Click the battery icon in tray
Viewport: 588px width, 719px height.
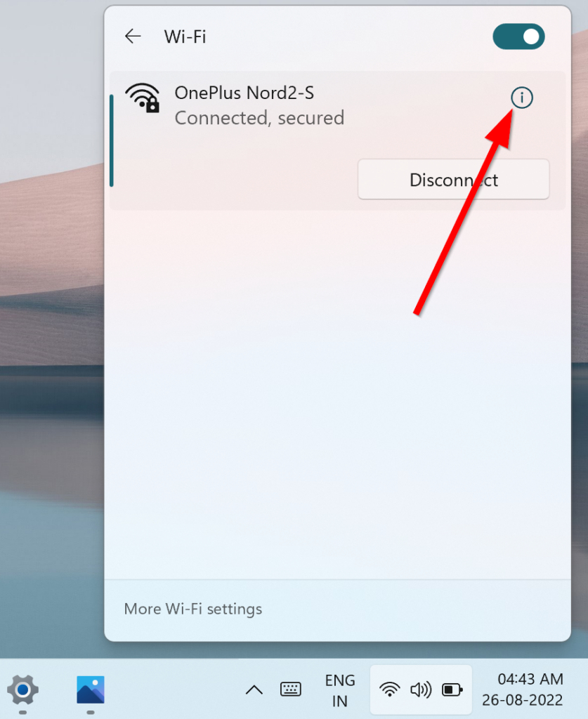(x=452, y=690)
